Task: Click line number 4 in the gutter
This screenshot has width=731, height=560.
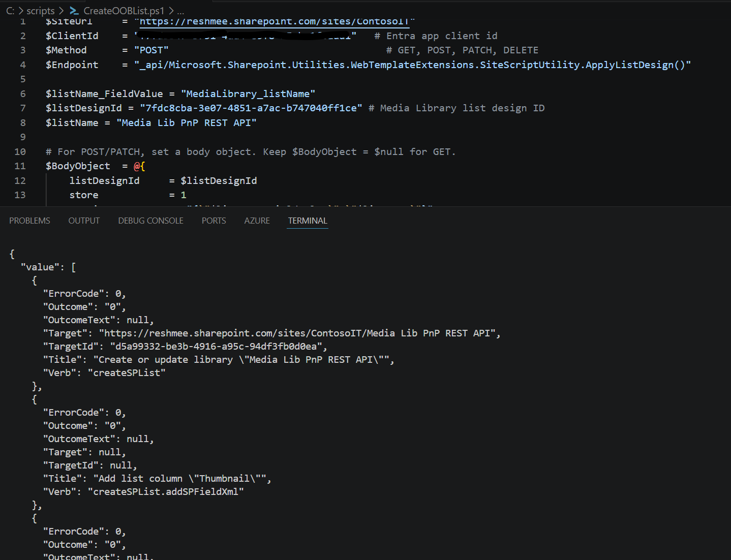Action: coord(23,65)
